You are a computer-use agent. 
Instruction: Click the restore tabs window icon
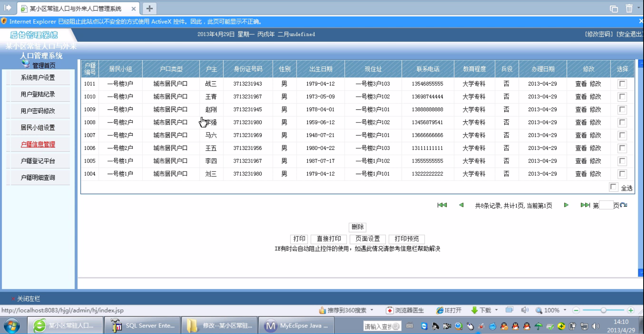pos(614,8)
